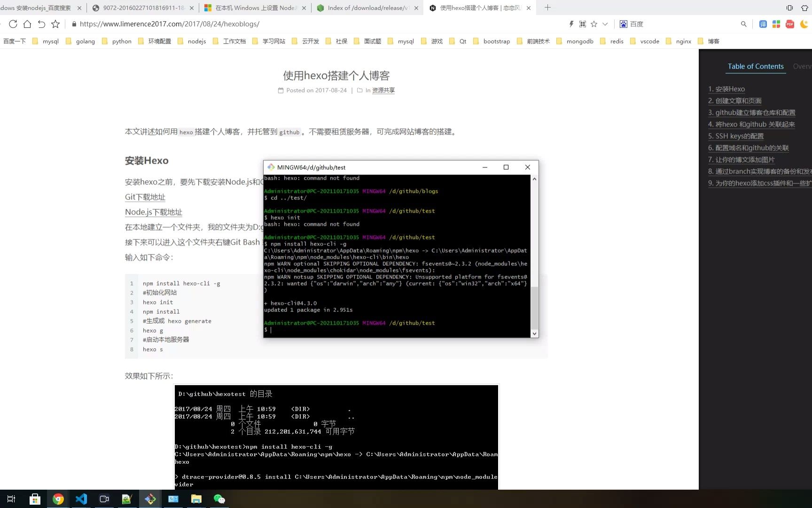The image size is (812, 508).
Task: Close the Index of /download/release tab
Action: tap(416, 8)
